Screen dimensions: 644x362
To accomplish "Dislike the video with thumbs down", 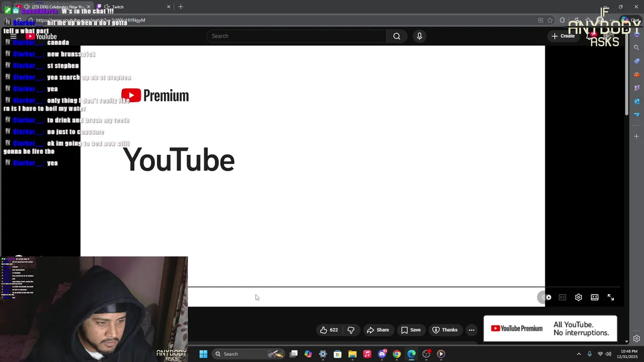I will point(351,330).
